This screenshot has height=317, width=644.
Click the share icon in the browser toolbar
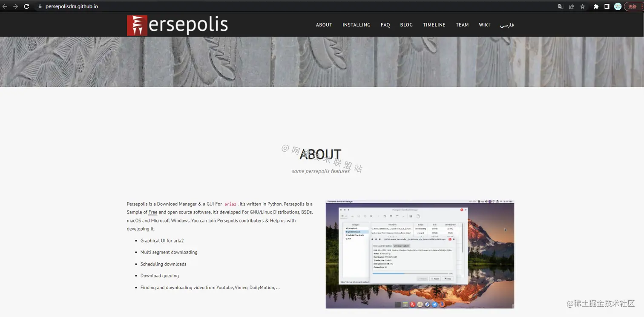click(x=572, y=6)
